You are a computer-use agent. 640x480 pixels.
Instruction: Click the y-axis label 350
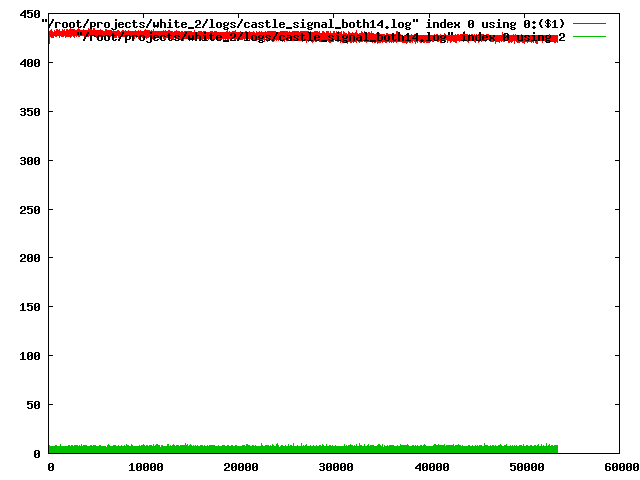pos(30,112)
